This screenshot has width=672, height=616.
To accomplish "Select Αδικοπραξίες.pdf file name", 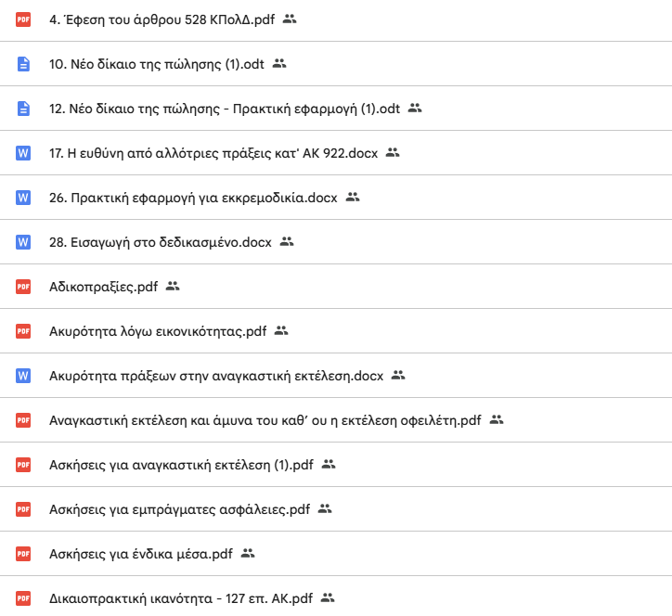I will tap(103, 287).
